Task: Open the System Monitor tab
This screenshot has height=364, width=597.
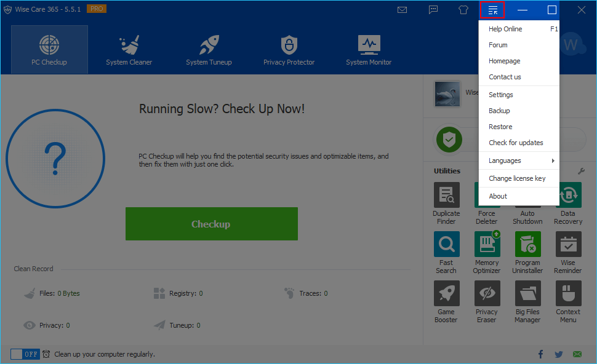Action: 369,49
